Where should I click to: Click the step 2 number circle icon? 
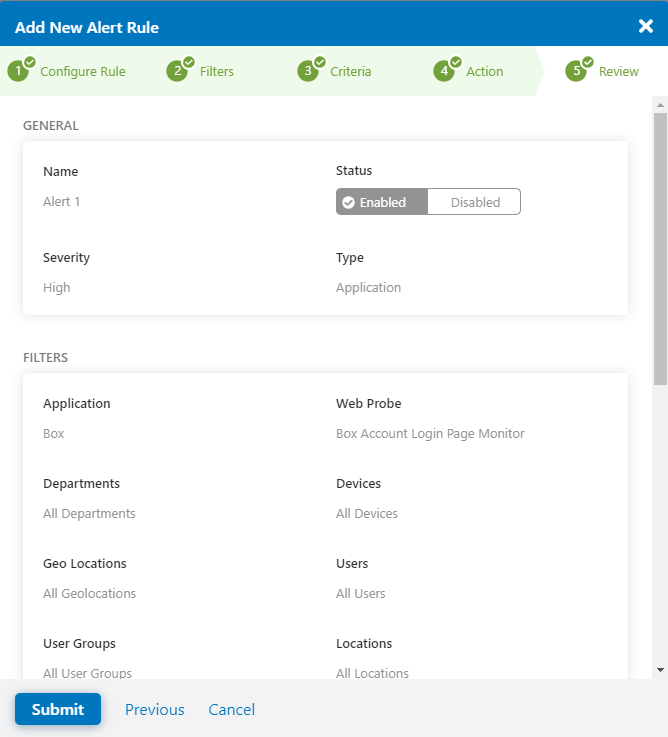(x=177, y=72)
